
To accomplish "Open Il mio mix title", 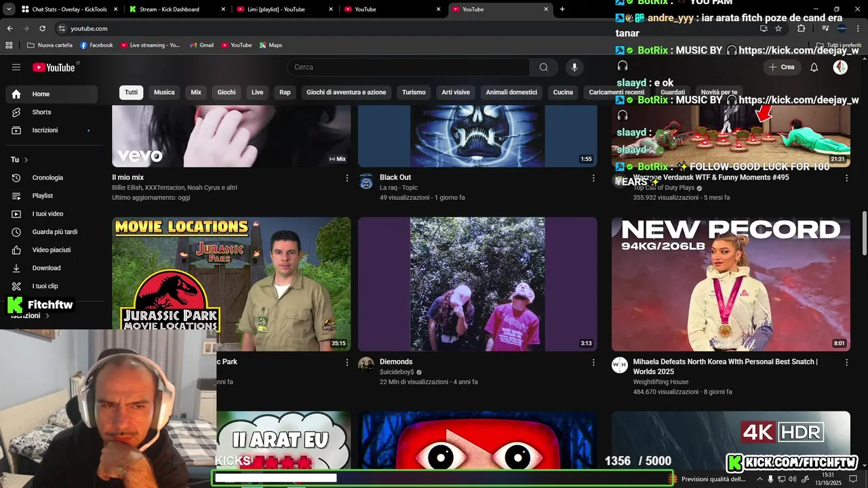I will click(127, 178).
